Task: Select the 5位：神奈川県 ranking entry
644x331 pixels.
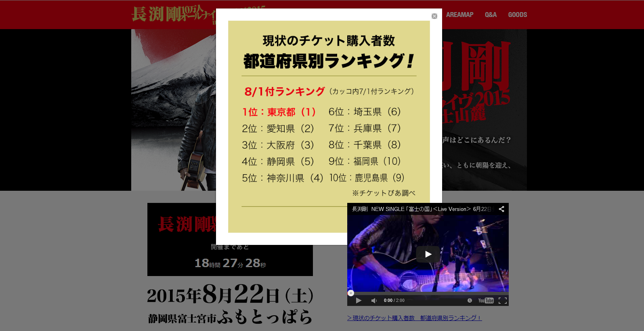Action: pos(283,178)
